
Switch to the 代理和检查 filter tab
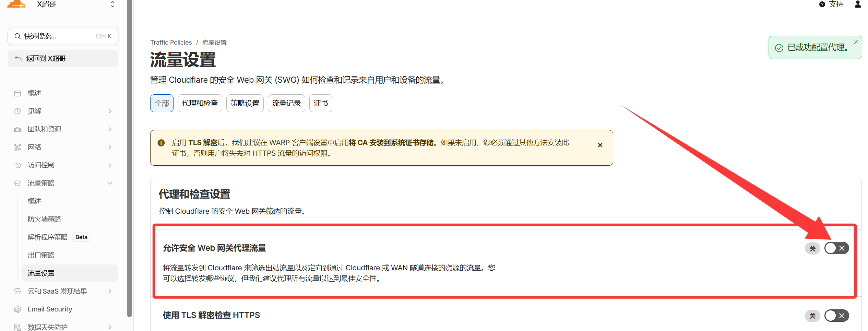tap(200, 103)
